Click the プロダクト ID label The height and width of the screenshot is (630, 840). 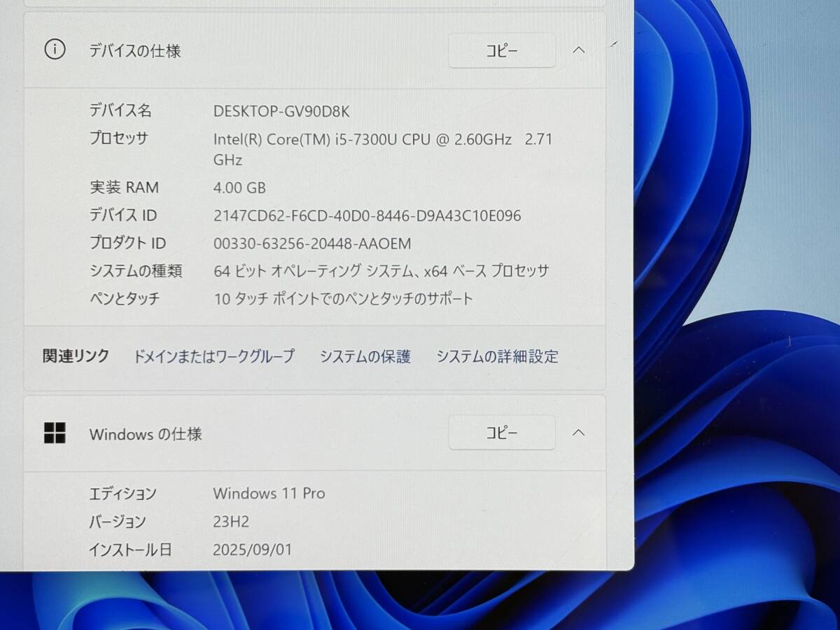click(x=127, y=243)
